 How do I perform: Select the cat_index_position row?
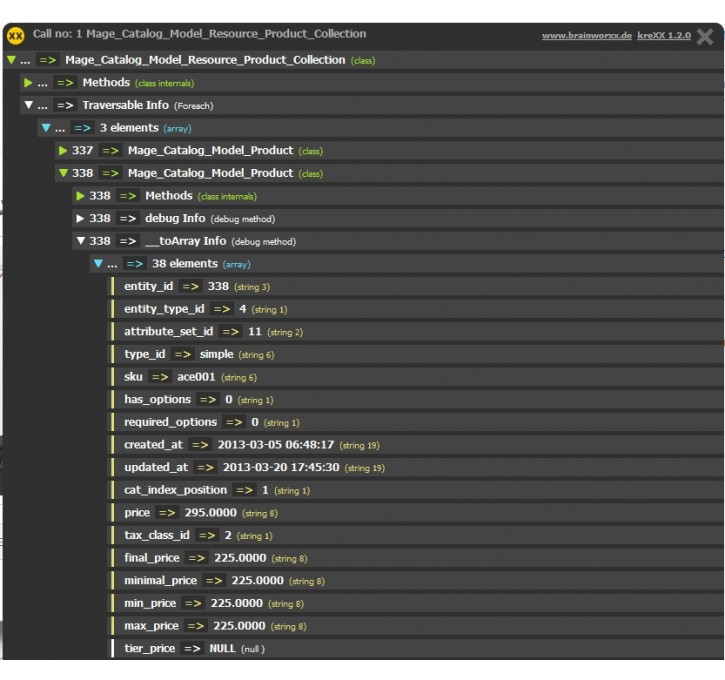pos(415,490)
